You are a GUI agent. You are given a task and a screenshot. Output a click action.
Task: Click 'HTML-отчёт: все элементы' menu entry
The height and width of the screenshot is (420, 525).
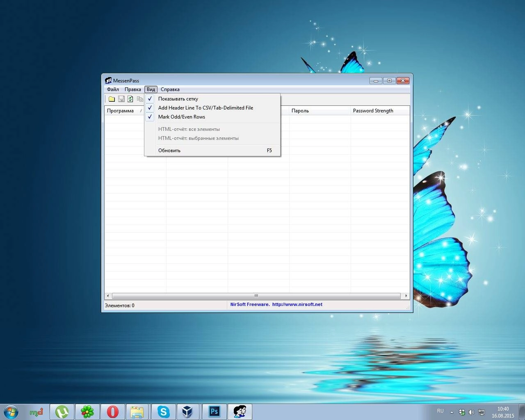pyautogui.click(x=212, y=129)
